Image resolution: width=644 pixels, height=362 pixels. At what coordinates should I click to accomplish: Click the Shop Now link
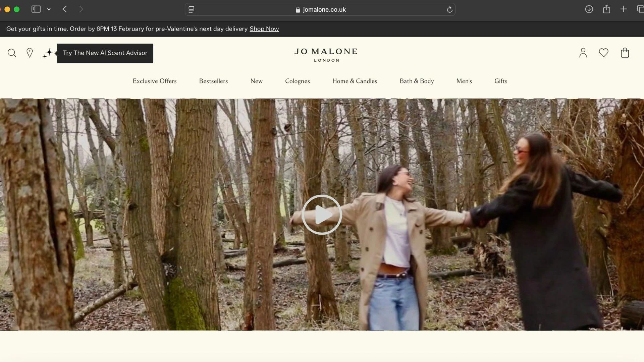[264, 29]
